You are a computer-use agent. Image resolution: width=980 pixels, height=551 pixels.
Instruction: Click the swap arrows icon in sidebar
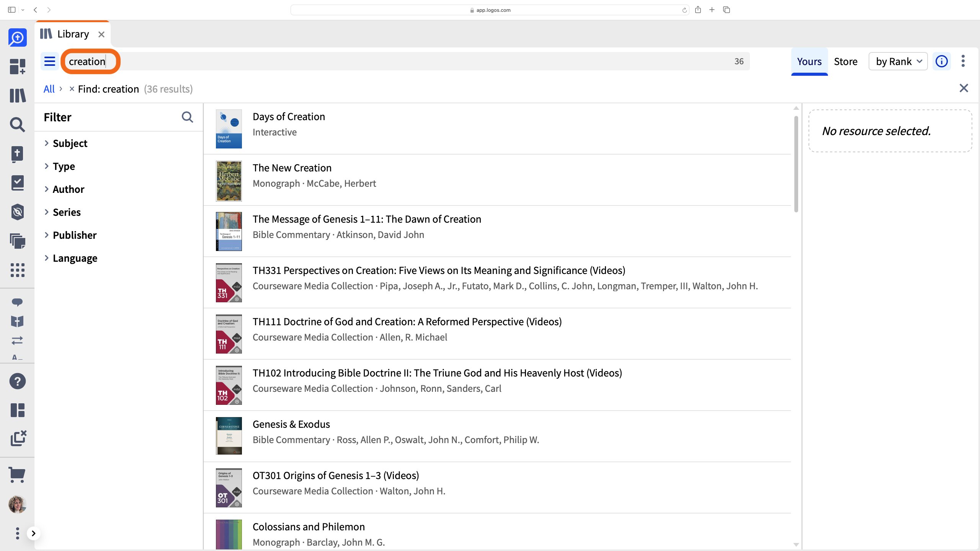tap(17, 340)
